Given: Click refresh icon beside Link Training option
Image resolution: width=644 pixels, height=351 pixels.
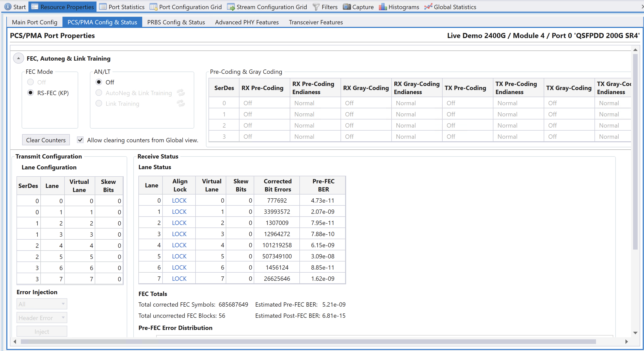Looking at the screenshot, I should [181, 103].
